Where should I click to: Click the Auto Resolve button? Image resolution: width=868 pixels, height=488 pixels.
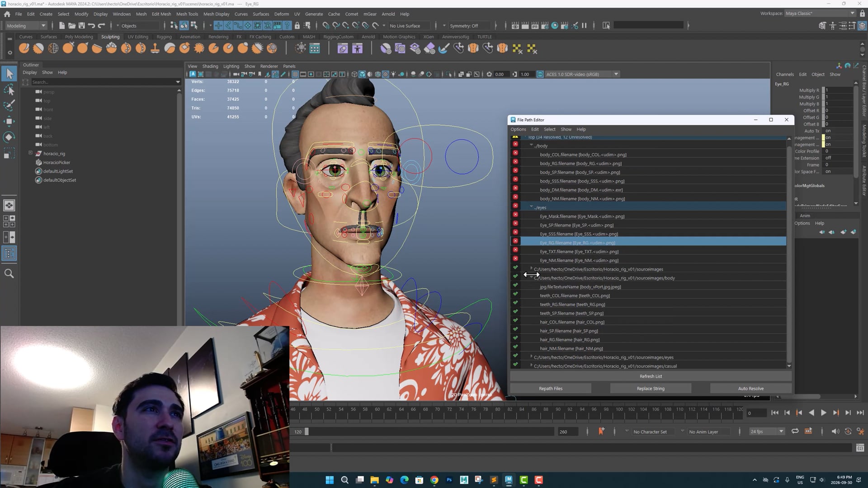[x=750, y=388]
